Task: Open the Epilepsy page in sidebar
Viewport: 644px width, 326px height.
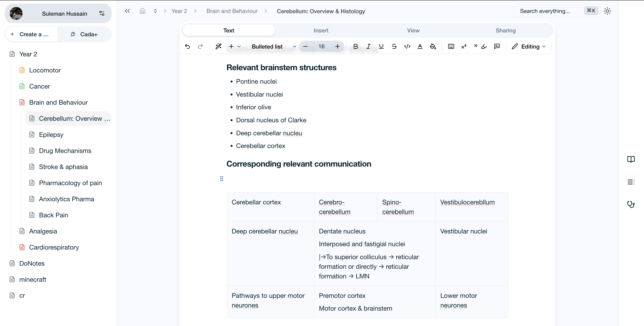Action: (51, 135)
